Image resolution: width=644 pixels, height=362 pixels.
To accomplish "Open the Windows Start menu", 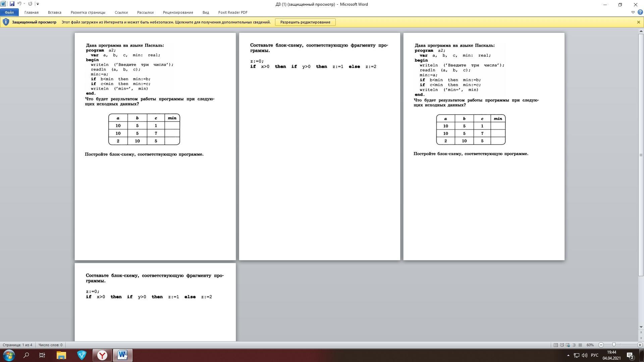I will (9, 355).
